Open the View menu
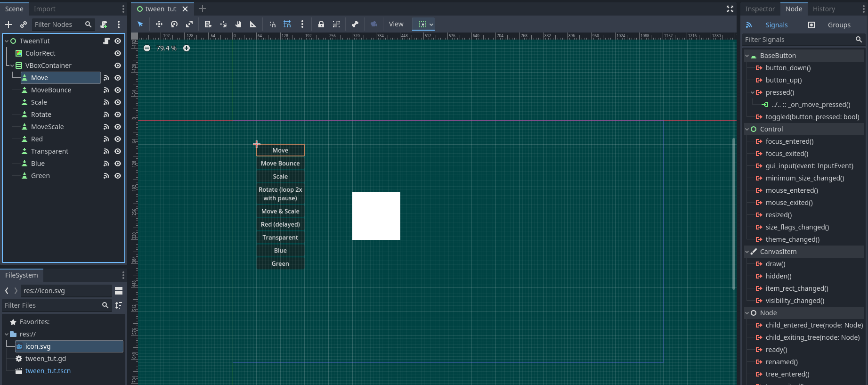Viewport: 868px width, 385px height. click(396, 24)
